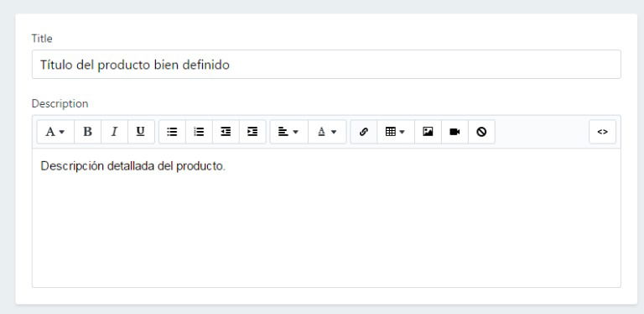Switch to HTML code view

click(x=603, y=132)
